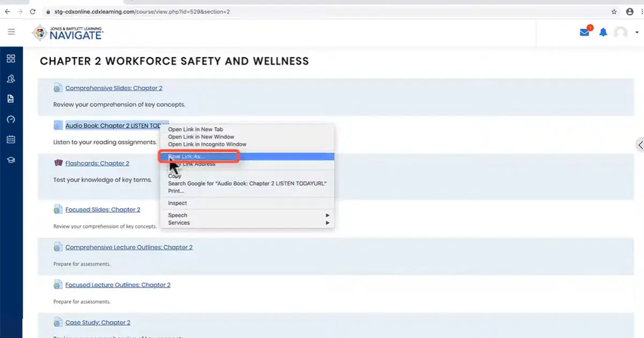Open the messages envelope icon
Screen dimensions: 644x338
(584, 33)
